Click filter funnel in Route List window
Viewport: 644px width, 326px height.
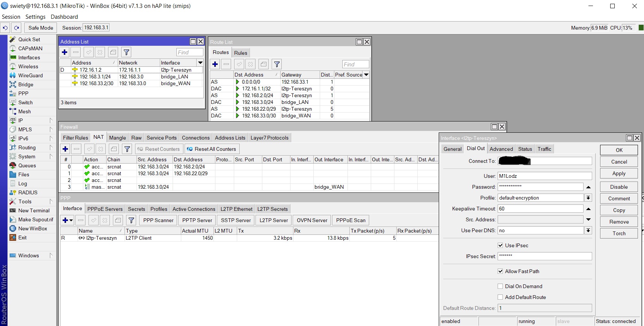click(x=277, y=64)
